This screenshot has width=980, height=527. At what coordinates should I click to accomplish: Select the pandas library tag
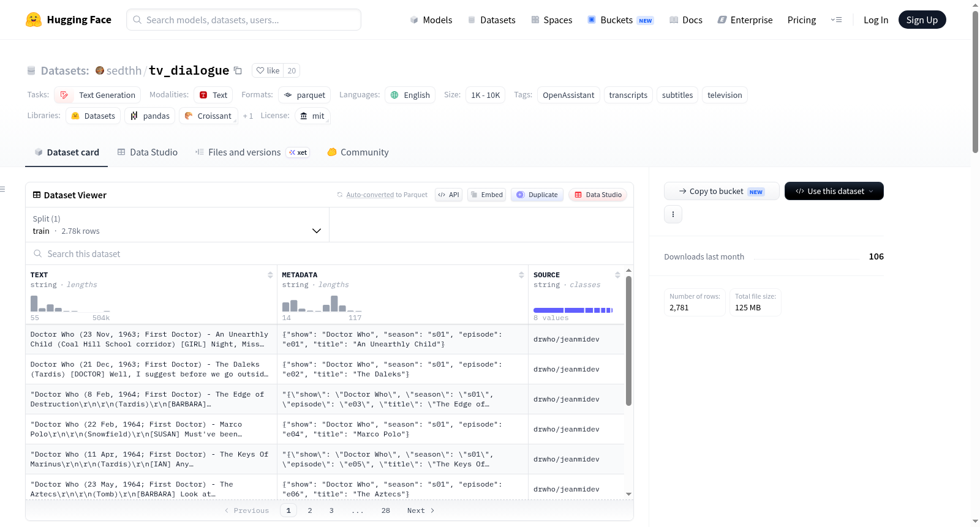coord(149,116)
